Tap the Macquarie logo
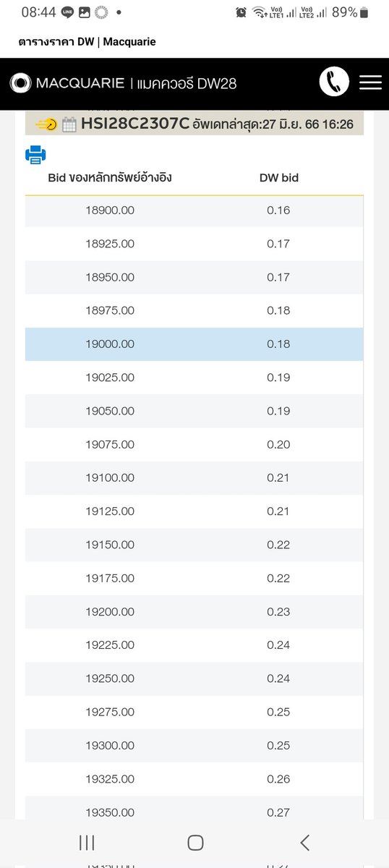This screenshot has height=868, width=389. point(67,83)
